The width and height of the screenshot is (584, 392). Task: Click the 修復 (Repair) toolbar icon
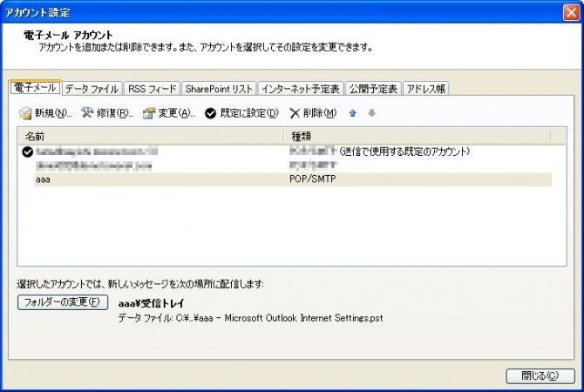pos(87,113)
